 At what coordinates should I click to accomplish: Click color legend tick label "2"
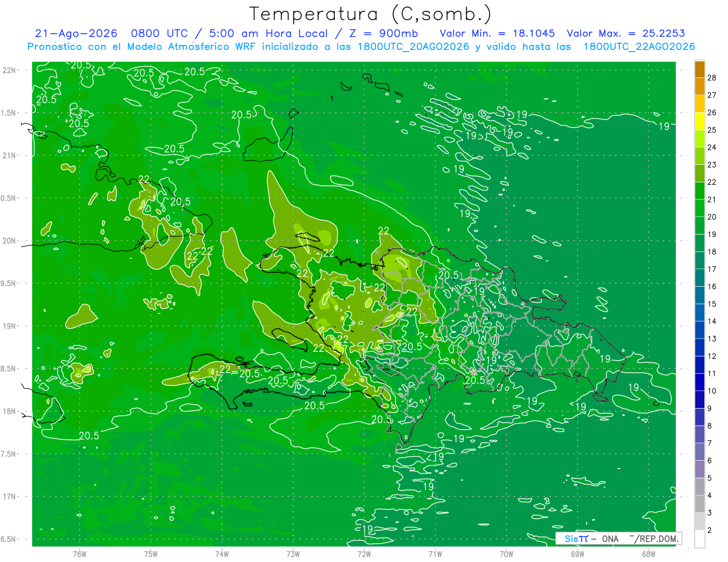tap(710, 530)
